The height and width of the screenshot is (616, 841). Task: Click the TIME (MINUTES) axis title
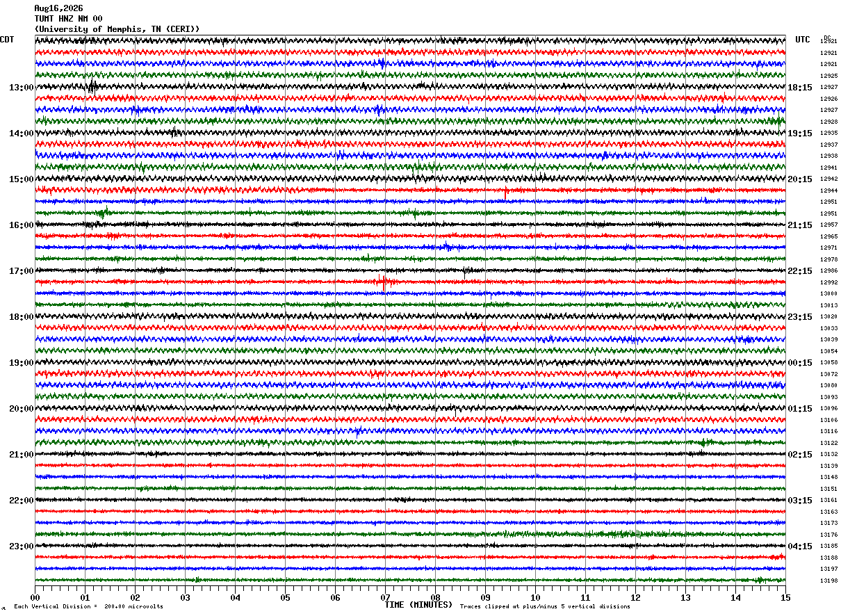click(x=418, y=605)
